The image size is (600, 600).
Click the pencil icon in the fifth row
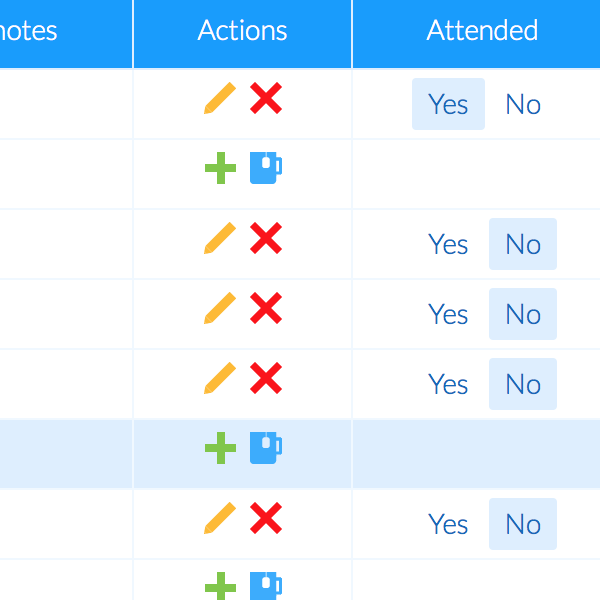[x=219, y=379]
